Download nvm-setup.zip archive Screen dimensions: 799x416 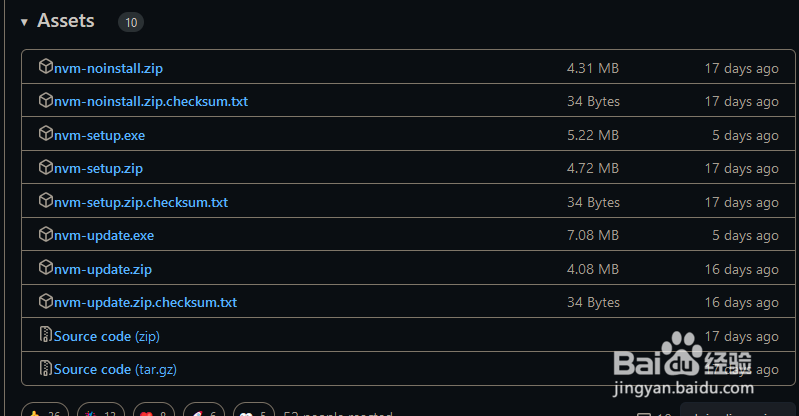pos(98,169)
